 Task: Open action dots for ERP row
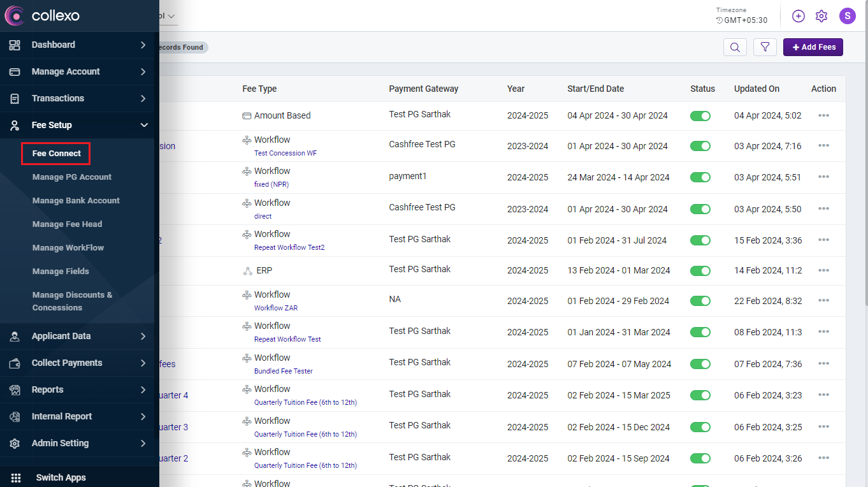point(823,271)
